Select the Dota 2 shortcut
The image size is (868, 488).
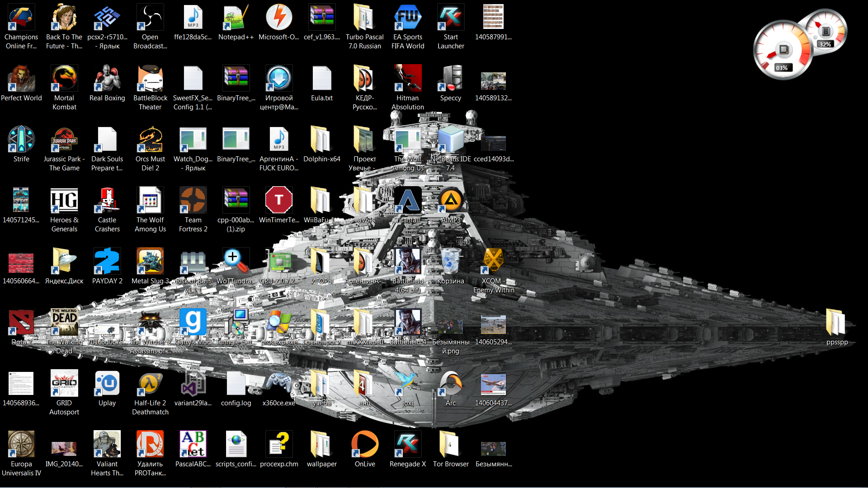[x=21, y=323]
